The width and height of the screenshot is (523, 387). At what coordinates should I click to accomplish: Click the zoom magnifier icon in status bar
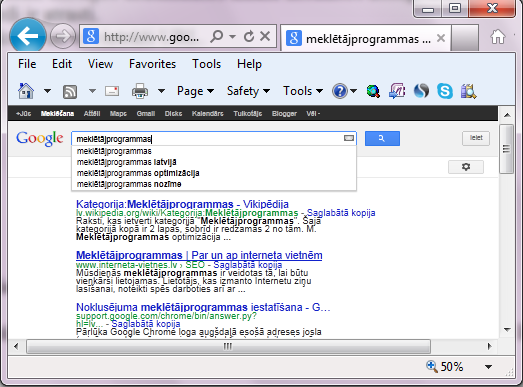click(432, 366)
